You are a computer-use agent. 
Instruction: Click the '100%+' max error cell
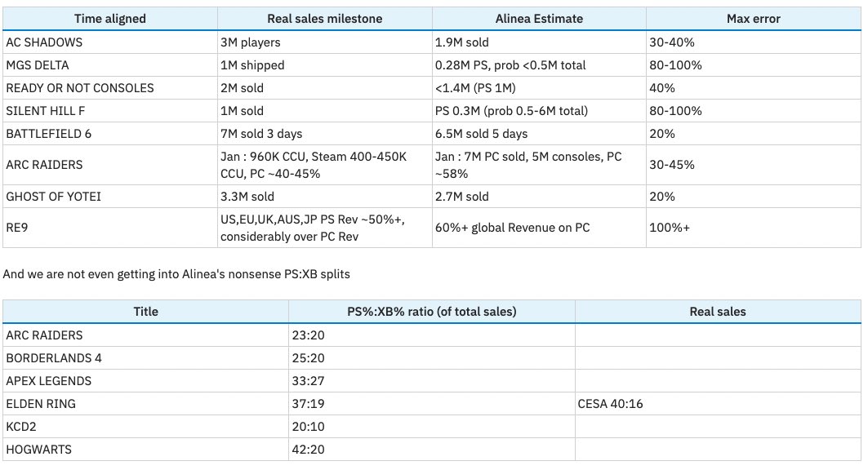[754, 228]
